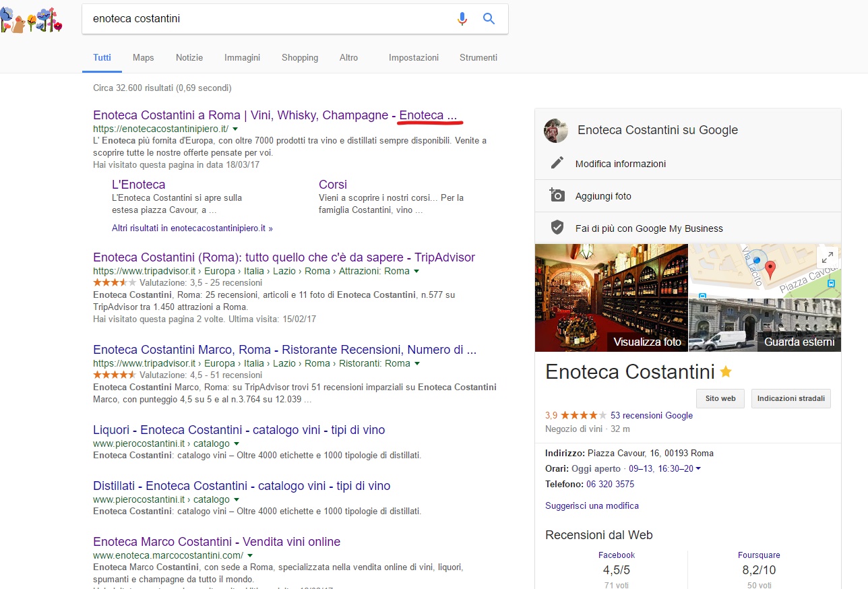Open Strumenti search tools

click(478, 58)
